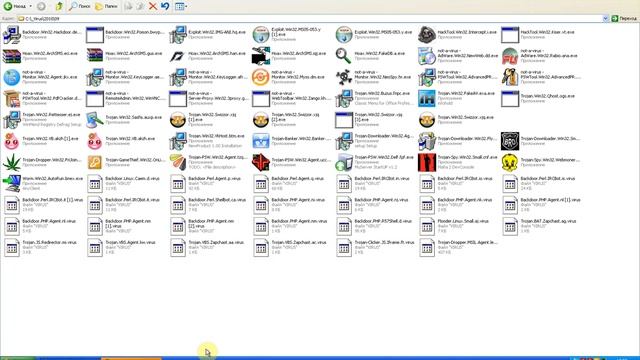Select the HackTool.Win32.Intercept.i.exe hooded icon

[427, 35]
